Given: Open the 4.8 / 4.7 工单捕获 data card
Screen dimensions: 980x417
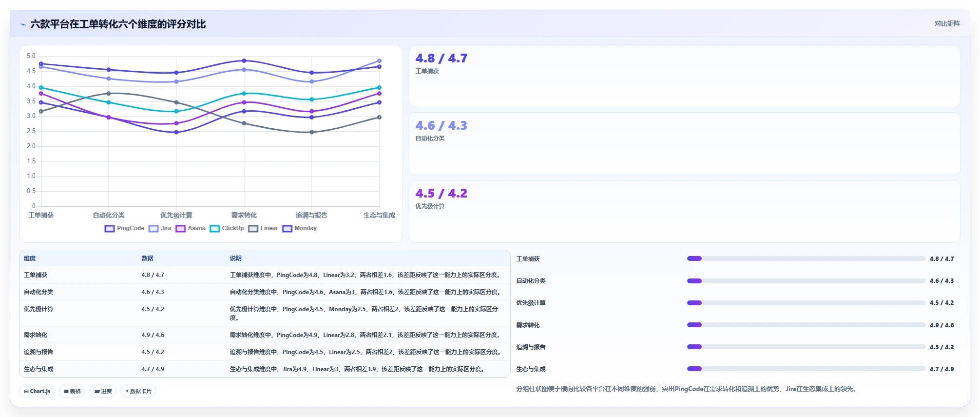Looking at the screenshot, I should 685,76.
